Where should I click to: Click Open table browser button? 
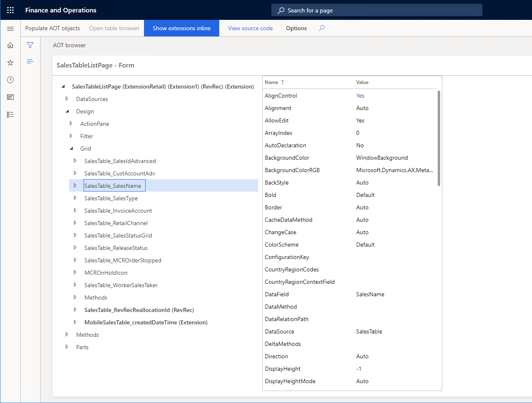click(114, 28)
